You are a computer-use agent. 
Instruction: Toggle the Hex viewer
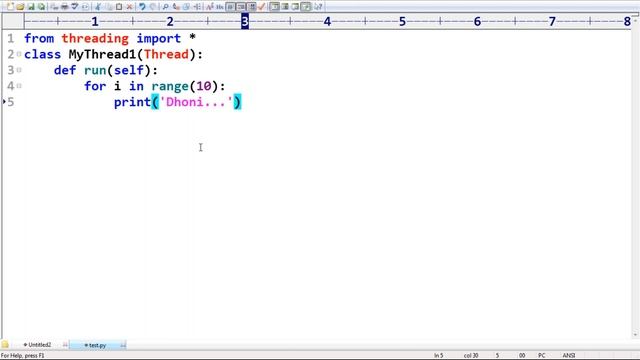click(219, 7)
